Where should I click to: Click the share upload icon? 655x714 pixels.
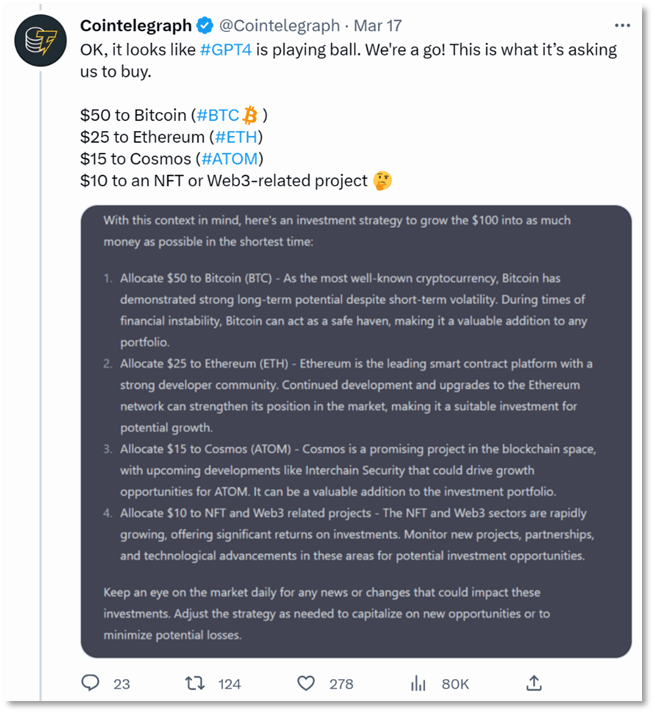(x=534, y=682)
